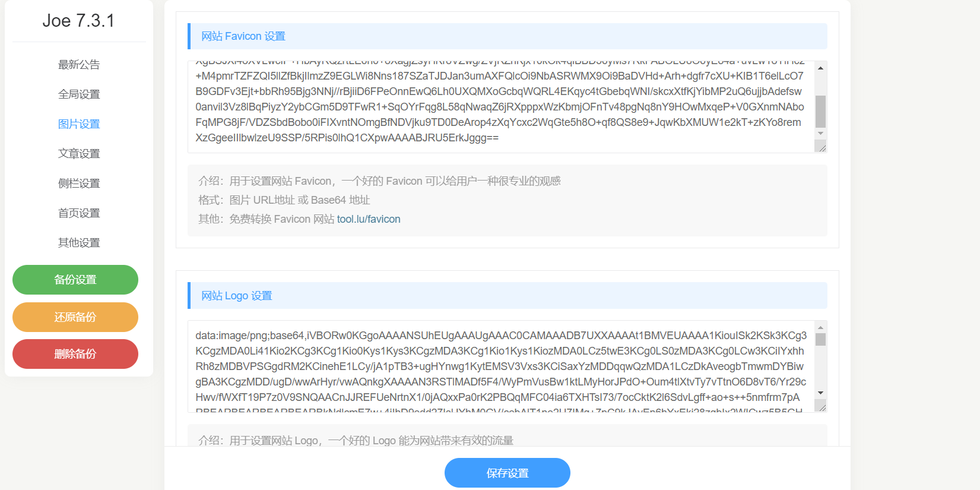This screenshot has height=490, width=980.
Task: Select the 图片设置 sidebar item
Action: [x=79, y=124]
